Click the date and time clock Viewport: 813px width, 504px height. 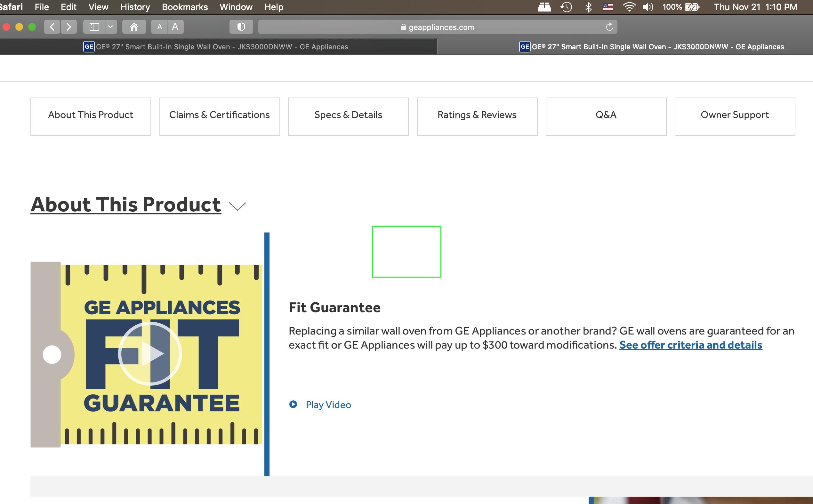pos(755,7)
